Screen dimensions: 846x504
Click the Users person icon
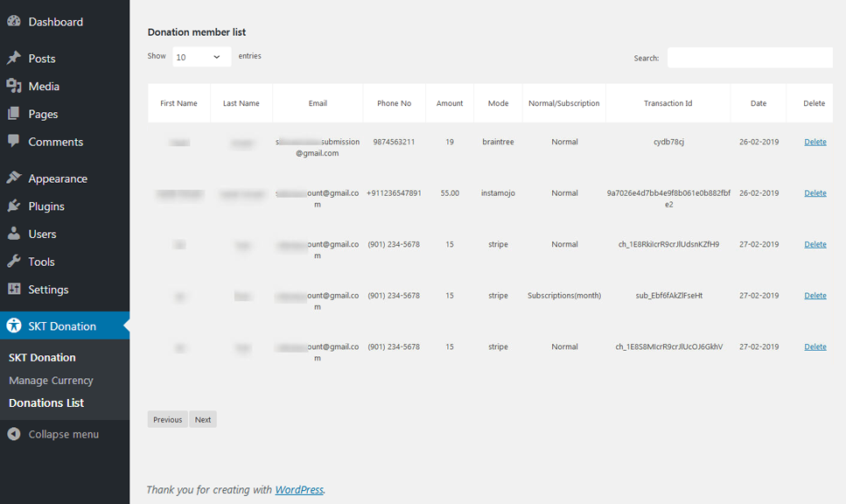click(14, 234)
